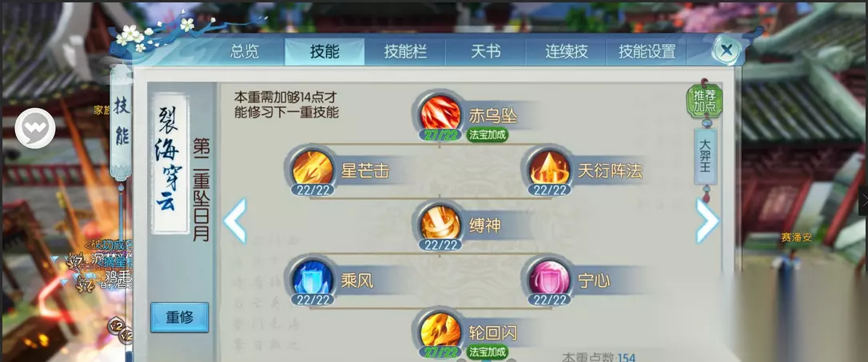
Task: Select the 天衍阵法 skill icon
Action: pyautogui.click(x=549, y=168)
